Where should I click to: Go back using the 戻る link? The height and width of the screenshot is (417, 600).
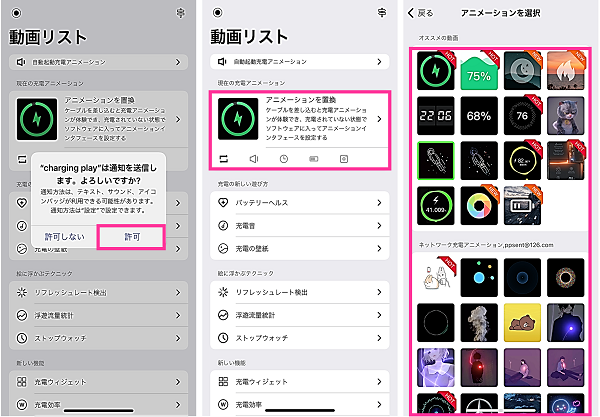[x=421, y=13]
